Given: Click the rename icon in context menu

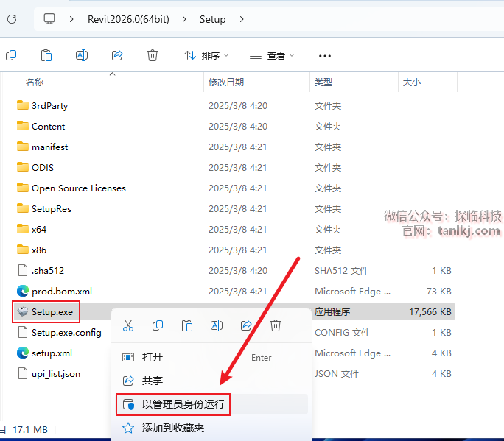Looking at the screenshot, I should point(217,325).
